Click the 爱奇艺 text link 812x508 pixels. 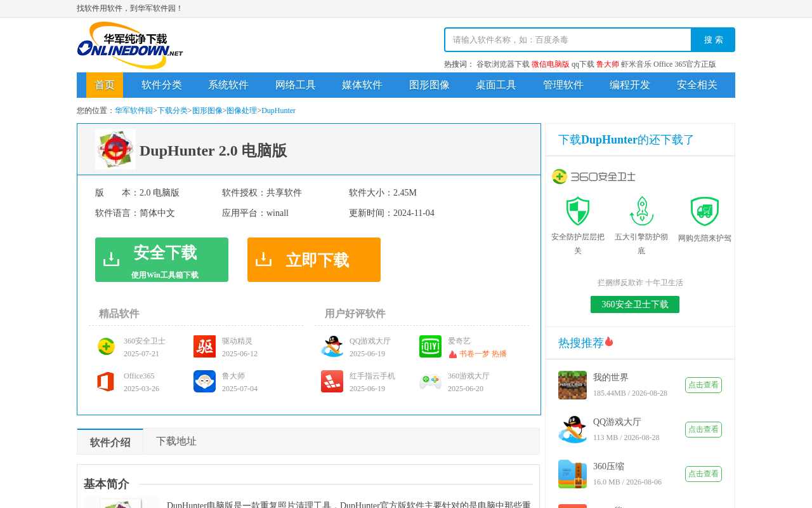click(459, 341)
